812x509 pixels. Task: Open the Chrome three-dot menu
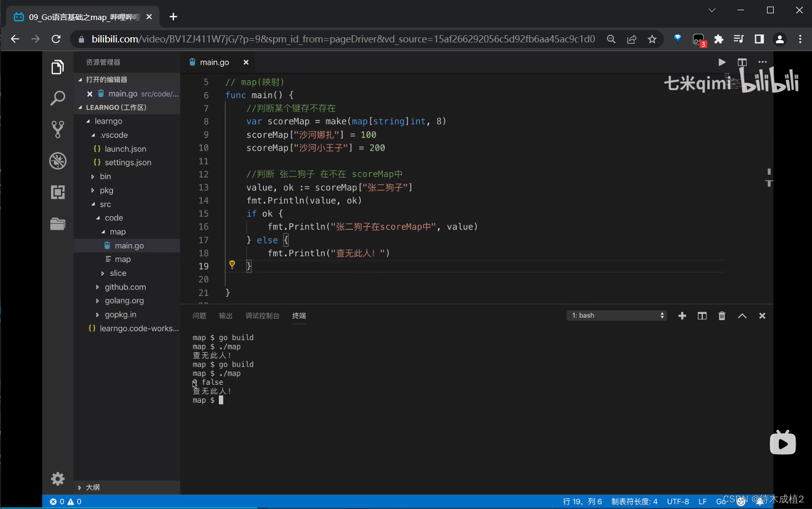click(x=800, y=39)
